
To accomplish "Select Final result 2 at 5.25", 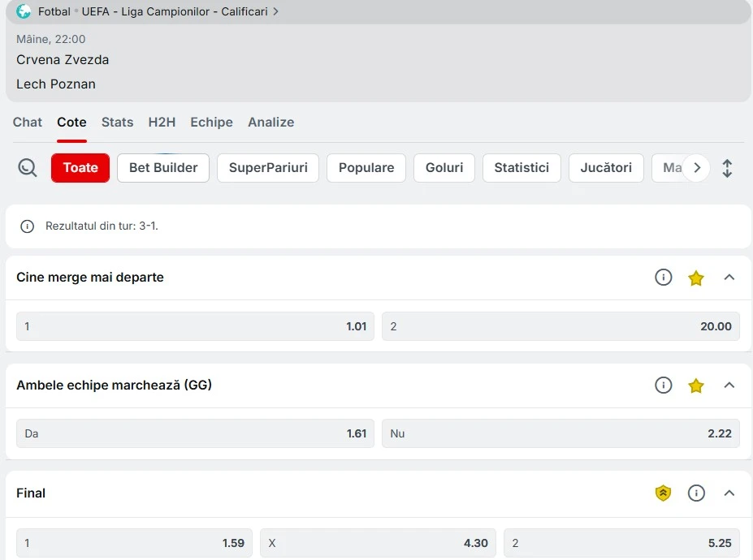I will click(x=622, y=543).
